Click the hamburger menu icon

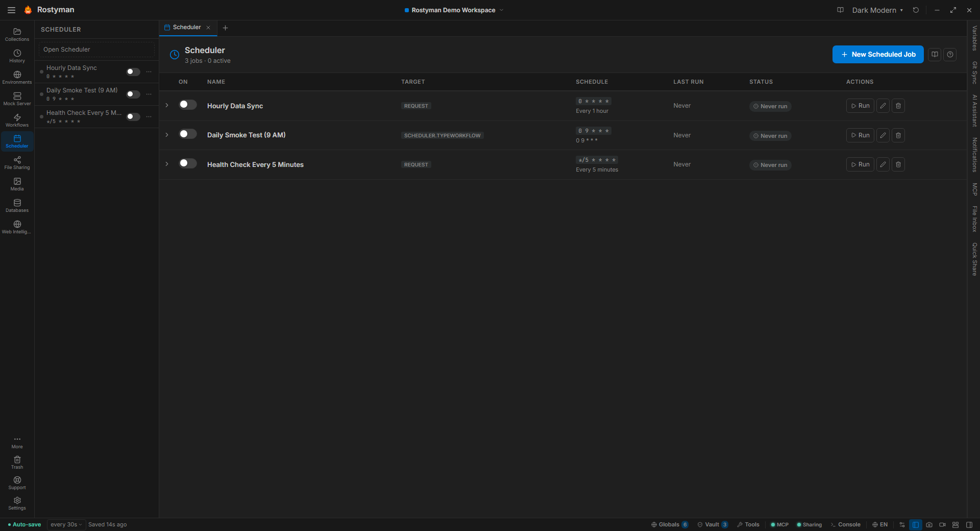(x=11, y=10)
